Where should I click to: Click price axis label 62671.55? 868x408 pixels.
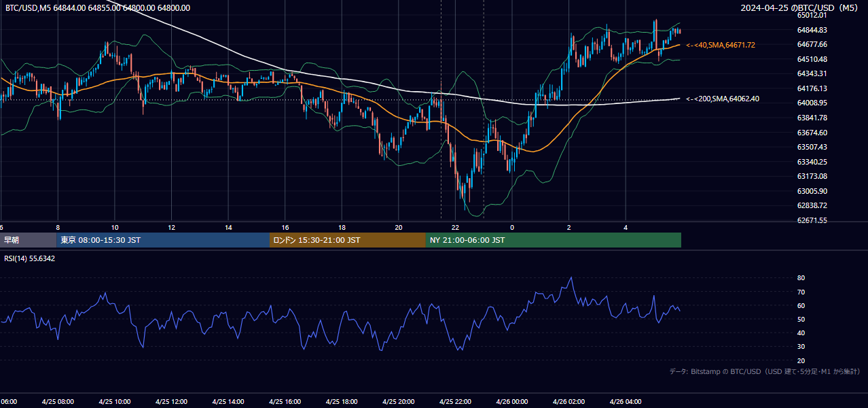point(812,220)
